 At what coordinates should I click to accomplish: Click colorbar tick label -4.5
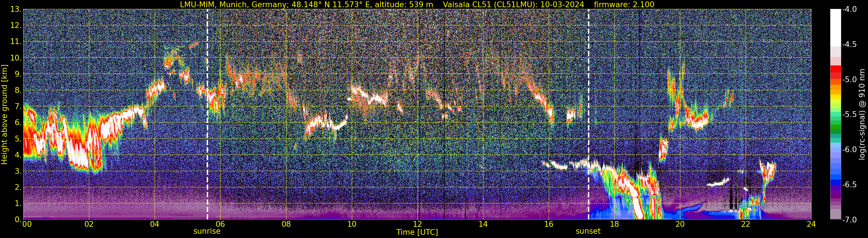(849, 44)
